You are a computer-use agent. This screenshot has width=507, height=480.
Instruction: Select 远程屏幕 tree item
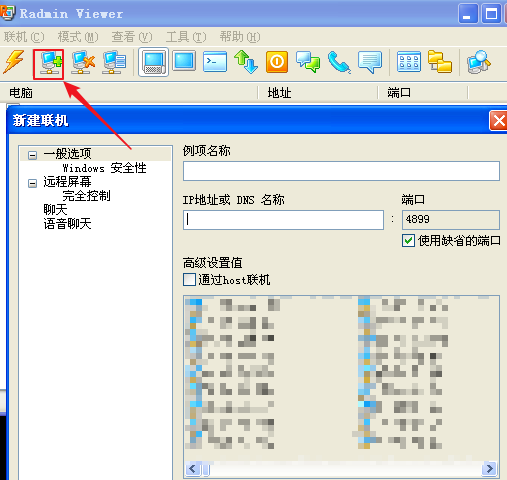(67, 182)
